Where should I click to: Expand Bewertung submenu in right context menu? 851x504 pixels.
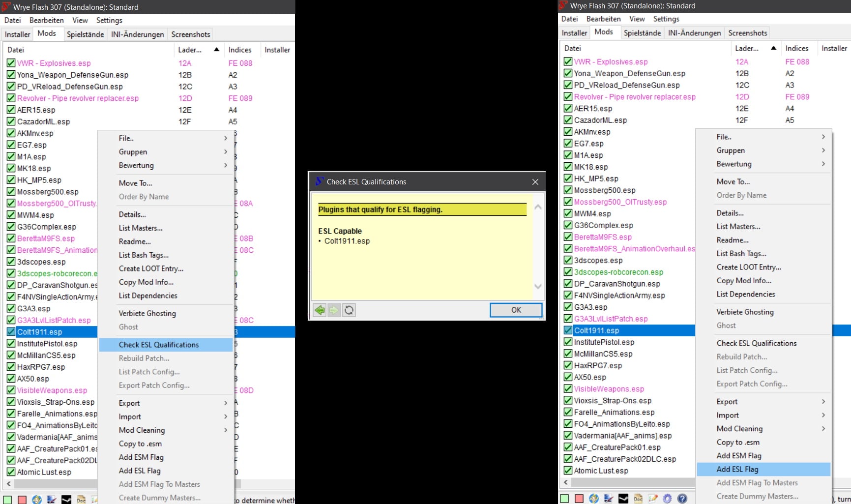click(764, 164)
